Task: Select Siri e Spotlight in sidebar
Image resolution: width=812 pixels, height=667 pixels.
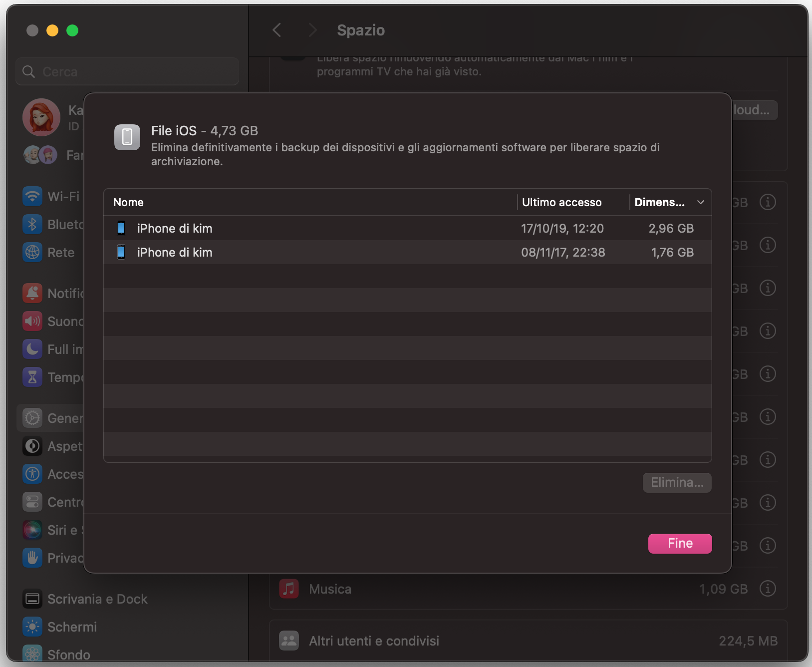Action: [x=32, y=530]
